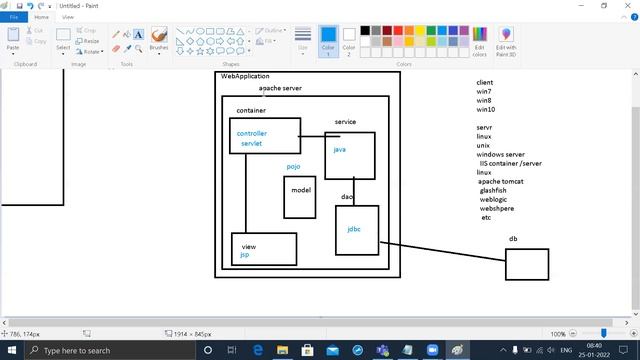640x360 pixels.
Task: Pick the black color swatch
Action: (x=365, y=30)
